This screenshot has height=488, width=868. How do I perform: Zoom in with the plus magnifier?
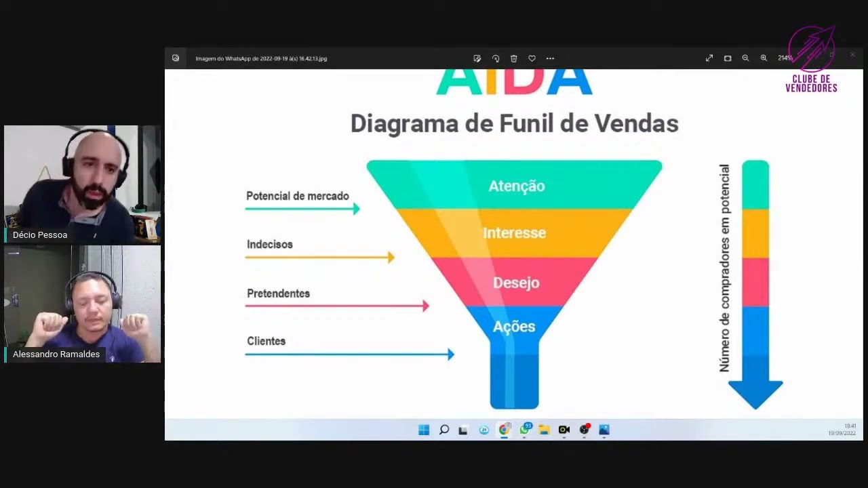pyautogui.click(x=764, y=58)
